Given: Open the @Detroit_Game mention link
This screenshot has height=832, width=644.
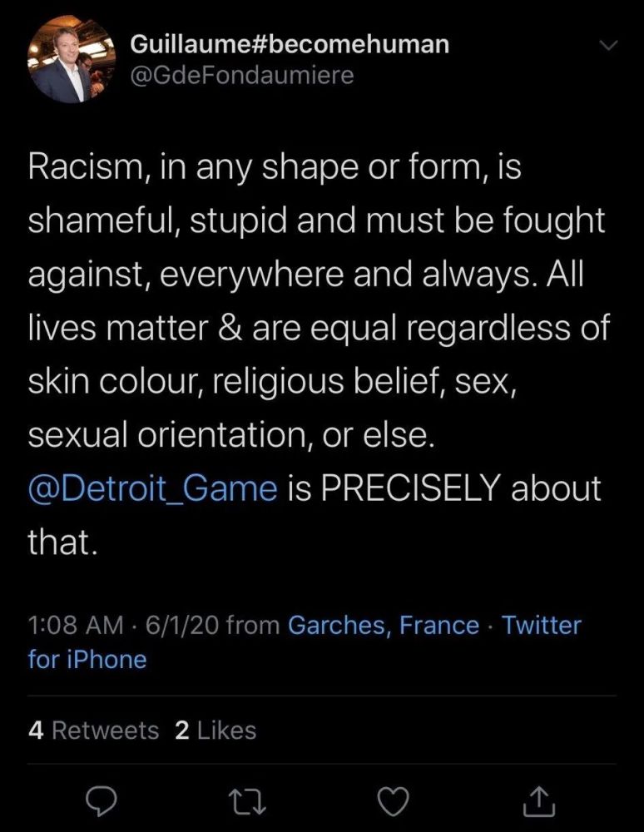Looking at the screenshot, I should click(x=152, y=488).
